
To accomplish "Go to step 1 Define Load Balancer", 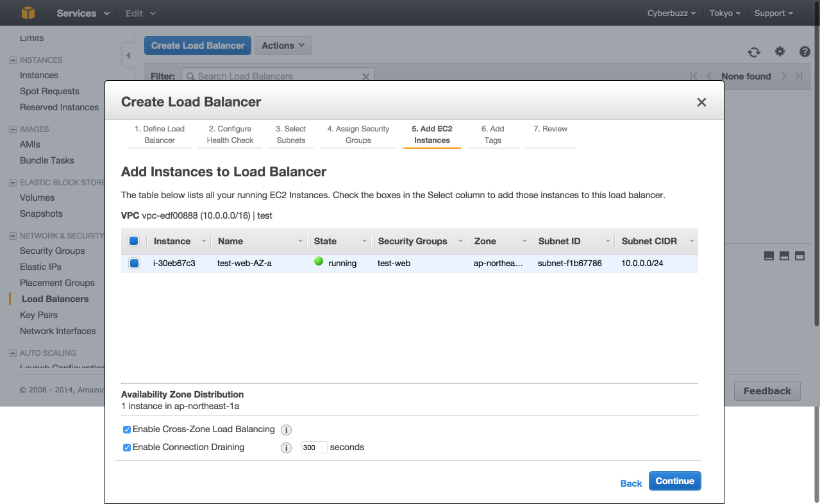I will pos(160,135).
